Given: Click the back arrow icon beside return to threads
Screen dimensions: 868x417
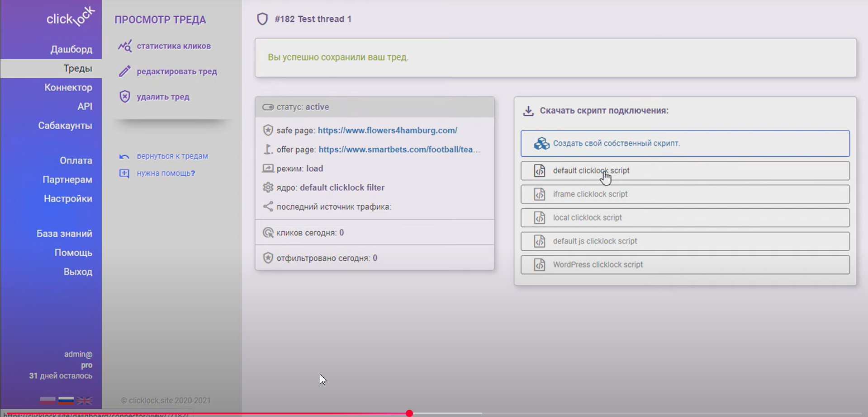Looking at the screenshot, I should (x=124, y=156).
